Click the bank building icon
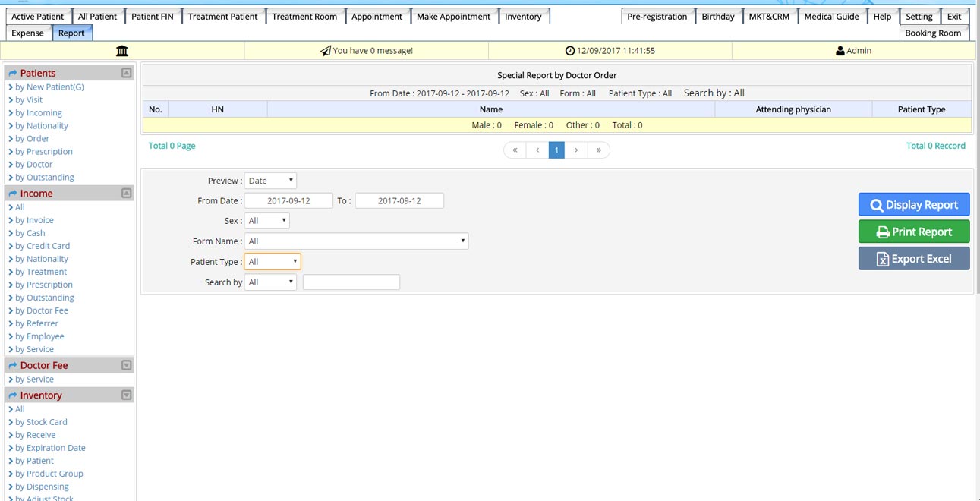 point(121,51)
